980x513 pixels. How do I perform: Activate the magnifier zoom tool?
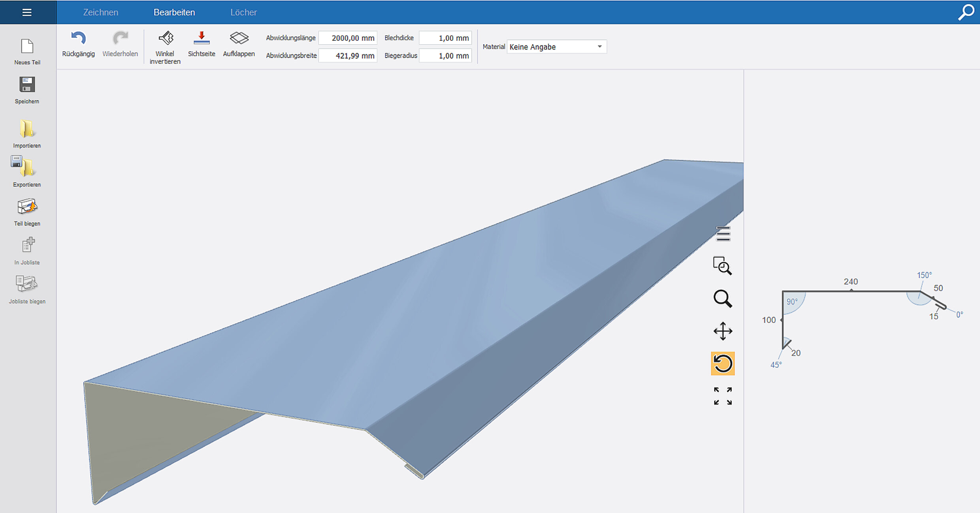pos(722,299)
